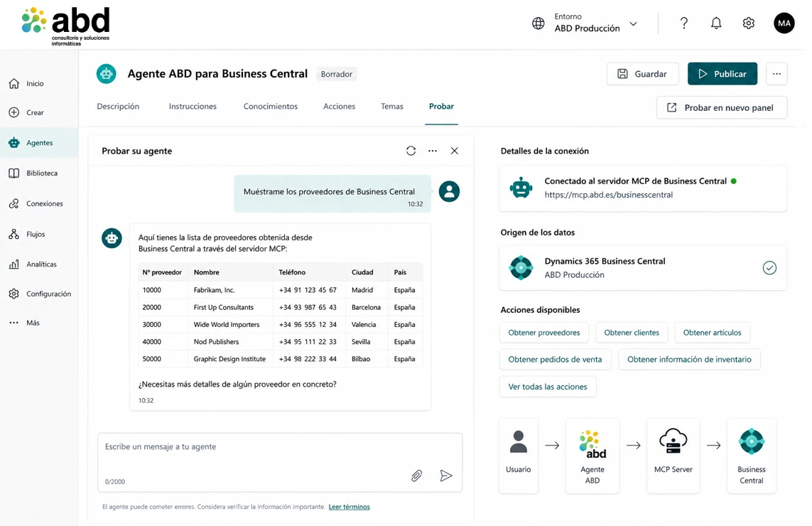Open the MA user avatar
The height and width of the screenshot is (526, 812).
tap(784, 23)
